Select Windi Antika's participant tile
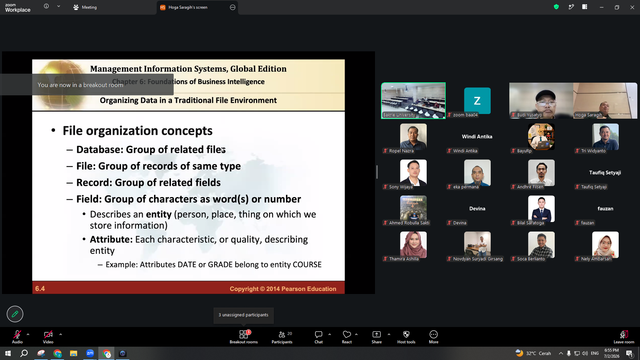 (477, 137)
